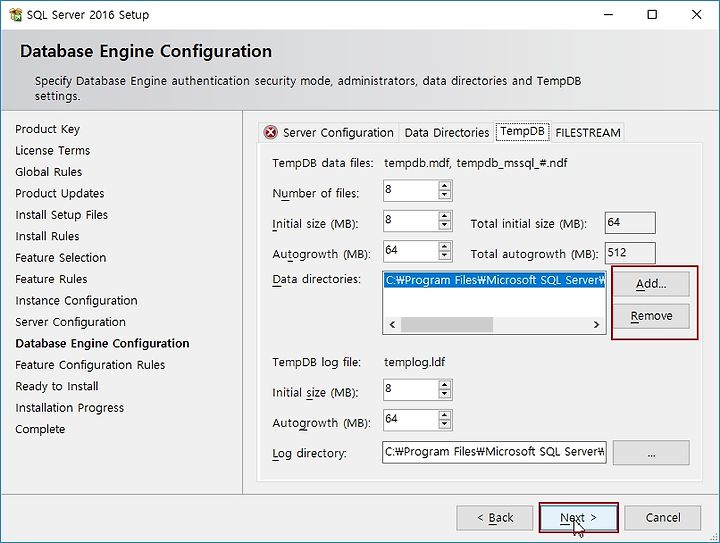Click the data Initial size input field
Screen dimensions: 720x543
point(411,220)
